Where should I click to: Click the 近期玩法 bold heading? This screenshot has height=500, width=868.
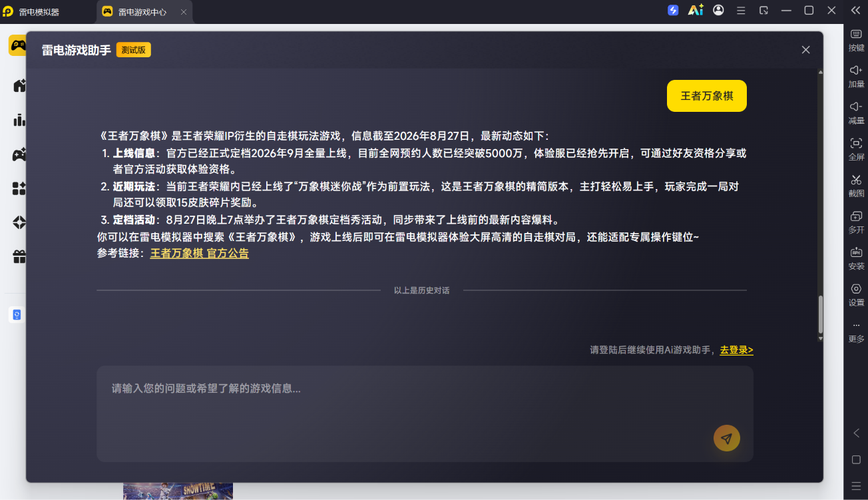(134, 186)
